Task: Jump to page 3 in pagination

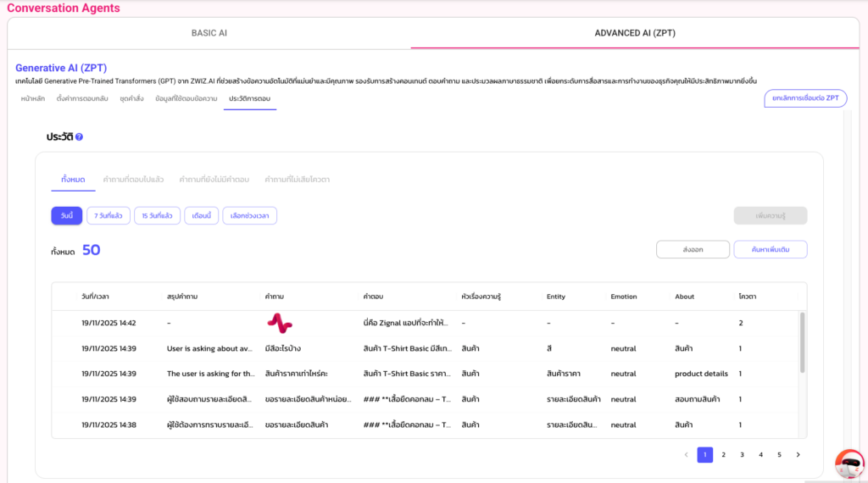Action: point(742,455)
